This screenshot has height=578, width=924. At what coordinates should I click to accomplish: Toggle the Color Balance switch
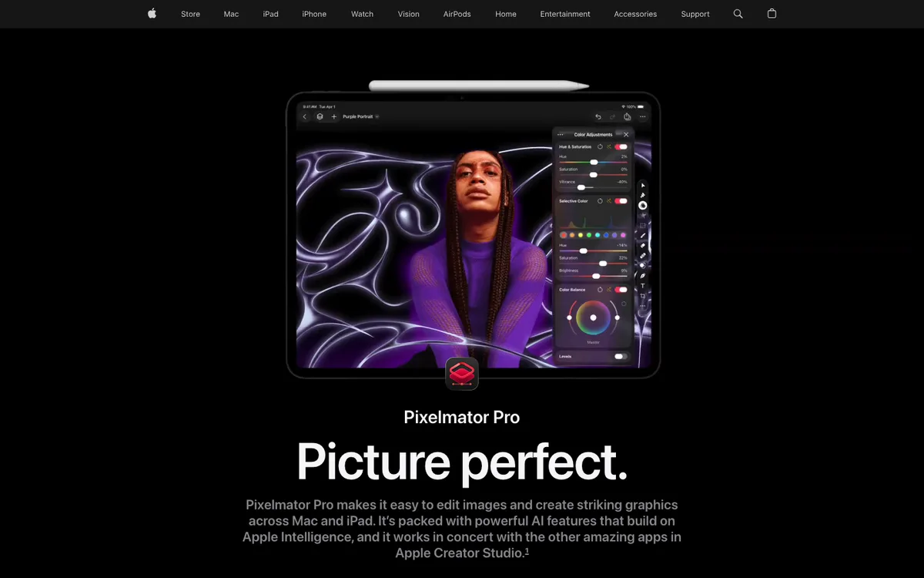[x=621, y=290]
